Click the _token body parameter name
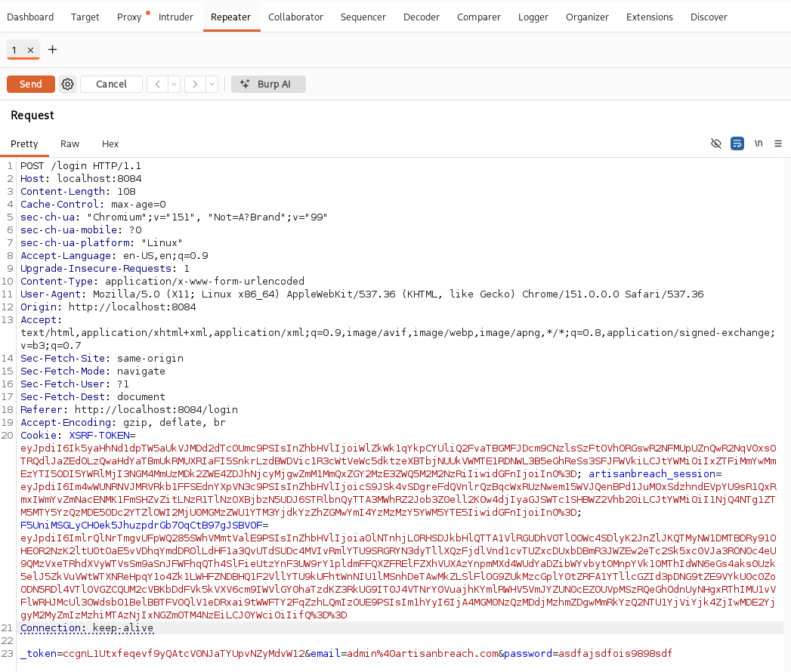Screen dimensions: 791x672 [39, 653]
